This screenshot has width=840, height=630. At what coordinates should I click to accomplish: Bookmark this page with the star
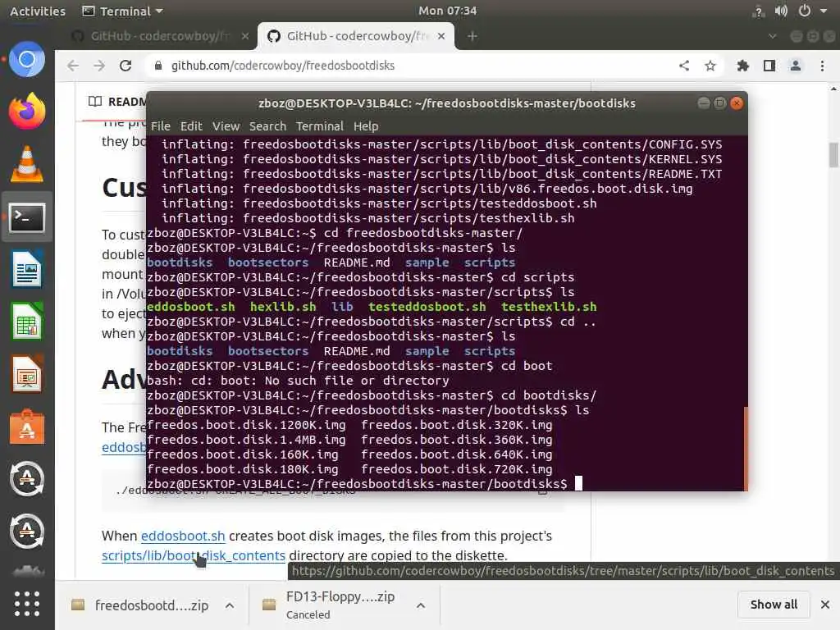pyautogui.click(x=710, y=66)
